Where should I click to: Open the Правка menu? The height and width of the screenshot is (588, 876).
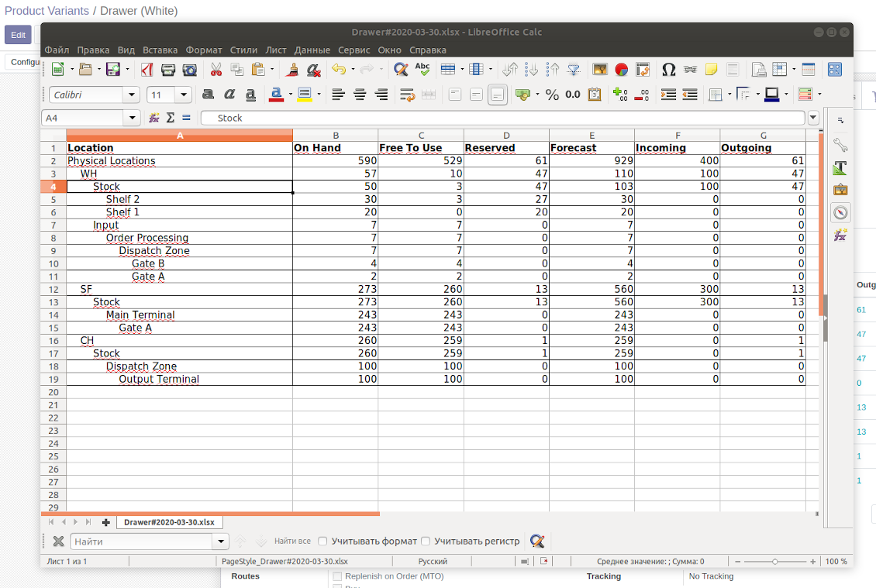(x=93, y=50)
